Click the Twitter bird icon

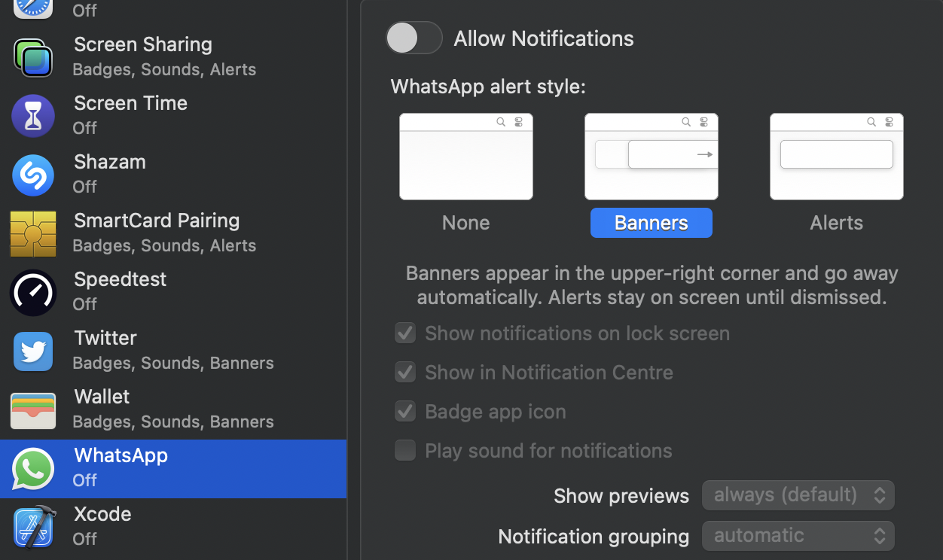coord(33,352)
